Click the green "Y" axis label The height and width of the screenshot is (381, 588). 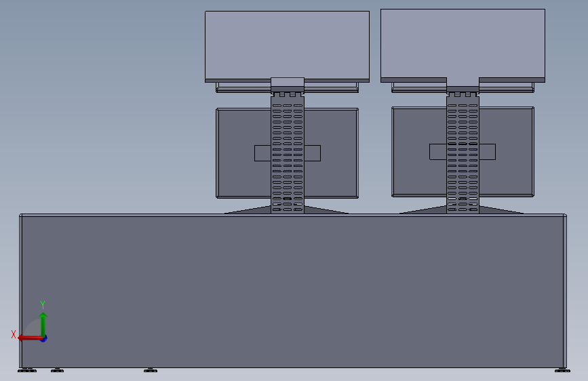[x=43, y=304]
